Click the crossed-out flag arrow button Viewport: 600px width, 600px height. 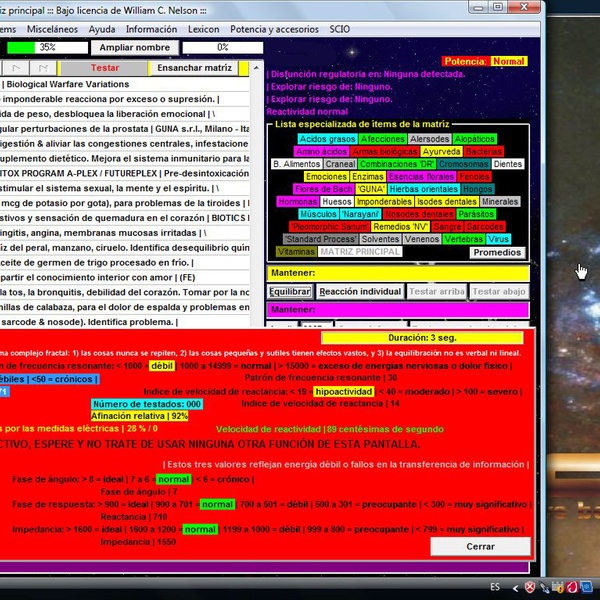click(43, 68)
